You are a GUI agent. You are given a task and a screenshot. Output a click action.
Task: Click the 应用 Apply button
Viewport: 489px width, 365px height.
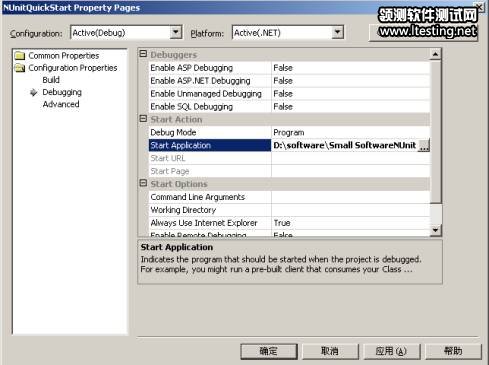click(x=392, y=351)
